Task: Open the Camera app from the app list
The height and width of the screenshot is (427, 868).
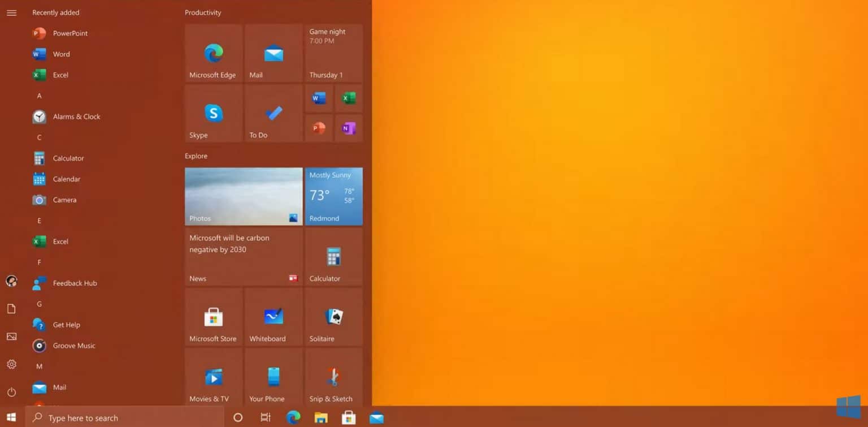Action: coord(64,200)
